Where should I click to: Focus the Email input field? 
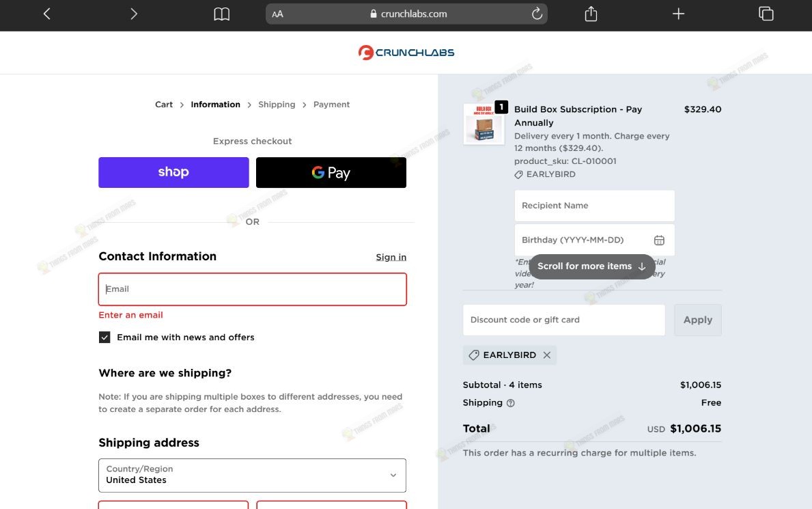[252, 289]
